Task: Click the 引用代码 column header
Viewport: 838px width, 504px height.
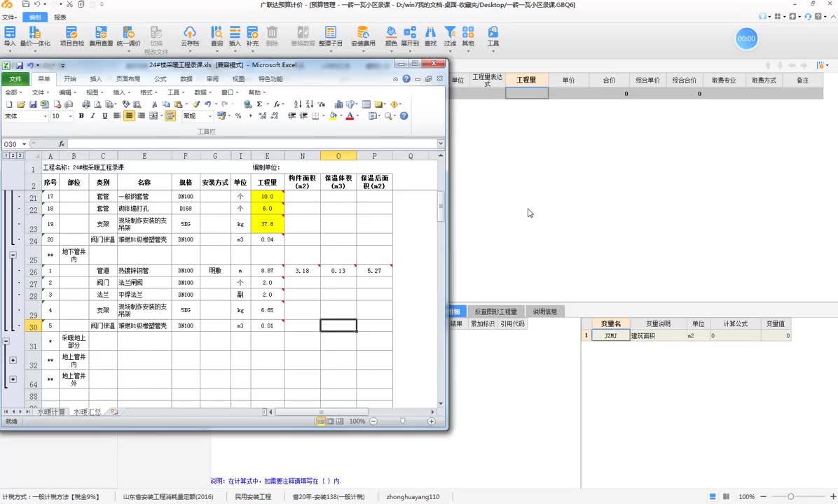Action: [512, 323]
